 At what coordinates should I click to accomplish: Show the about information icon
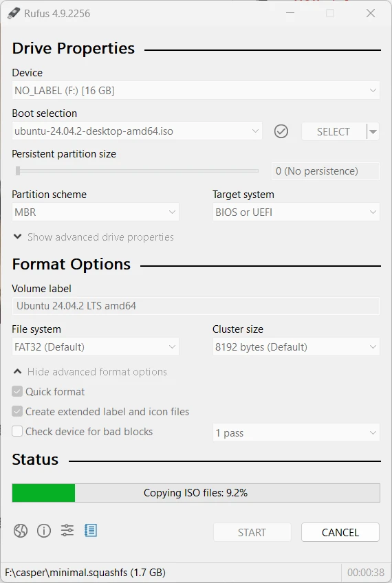[44, 531]
